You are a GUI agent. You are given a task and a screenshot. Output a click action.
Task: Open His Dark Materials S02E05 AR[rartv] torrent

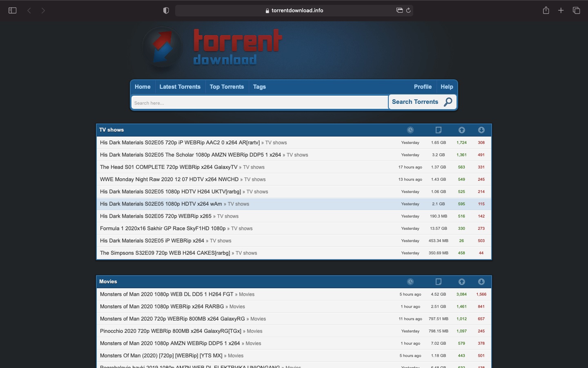[x=180, y=143]
